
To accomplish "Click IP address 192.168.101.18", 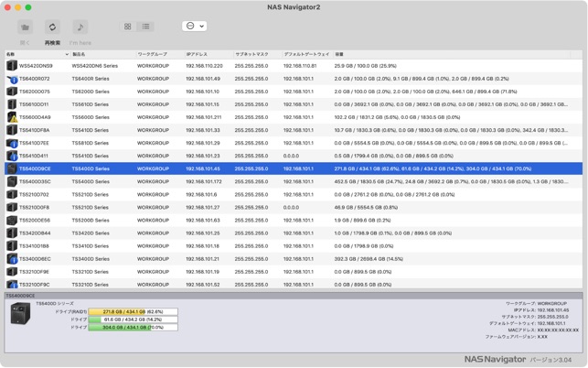I will (202, 246).
